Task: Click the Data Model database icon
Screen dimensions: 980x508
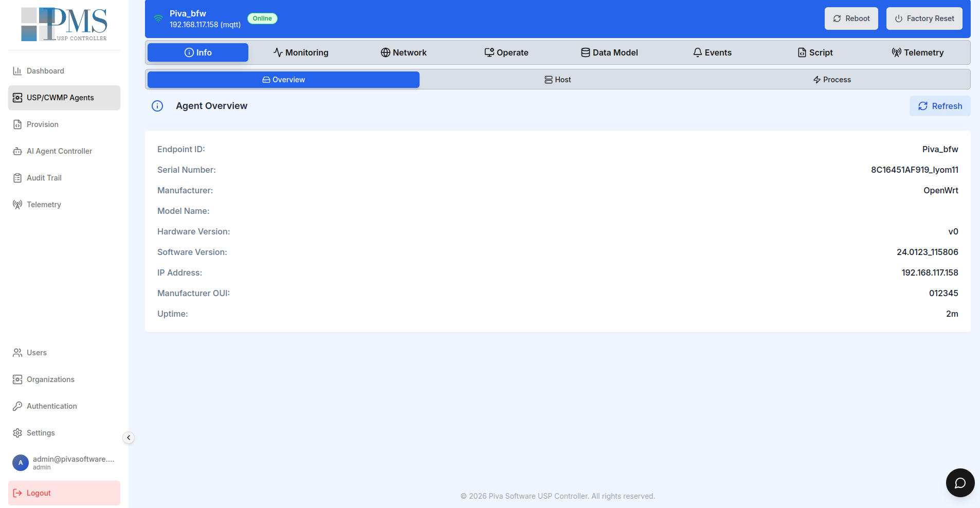Action: point(586,52)
